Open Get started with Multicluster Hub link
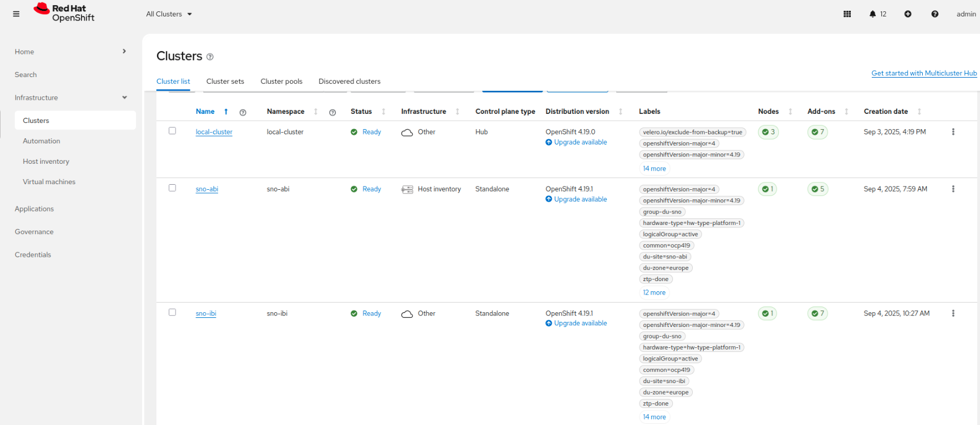Screen dimensions: 980x425 point(923,73)
